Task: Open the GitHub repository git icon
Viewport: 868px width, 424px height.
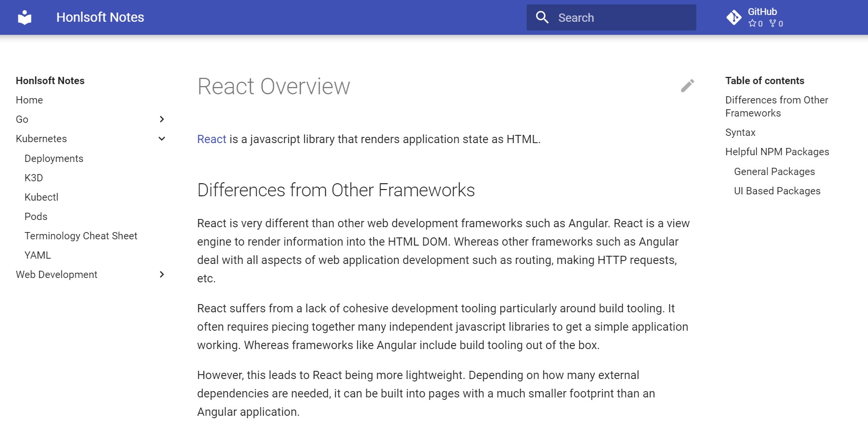Action: (x=734, y=17)
